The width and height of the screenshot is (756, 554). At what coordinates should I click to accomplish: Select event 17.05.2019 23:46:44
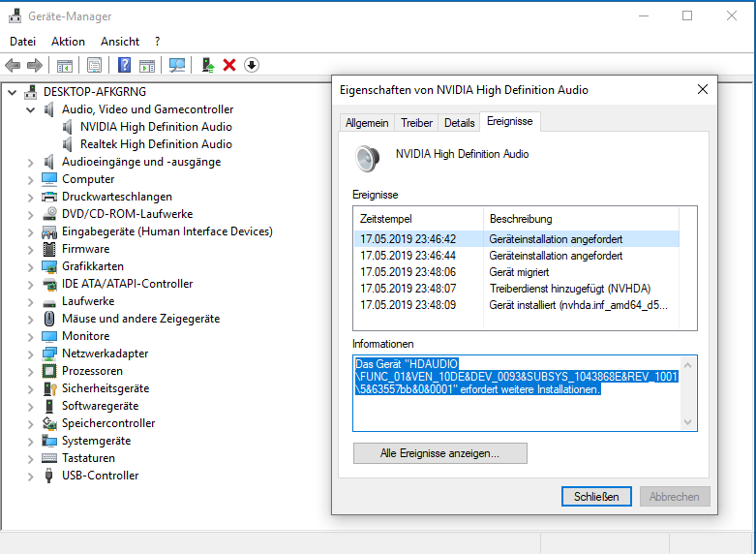pyautogui.click(x=516, y=256)
